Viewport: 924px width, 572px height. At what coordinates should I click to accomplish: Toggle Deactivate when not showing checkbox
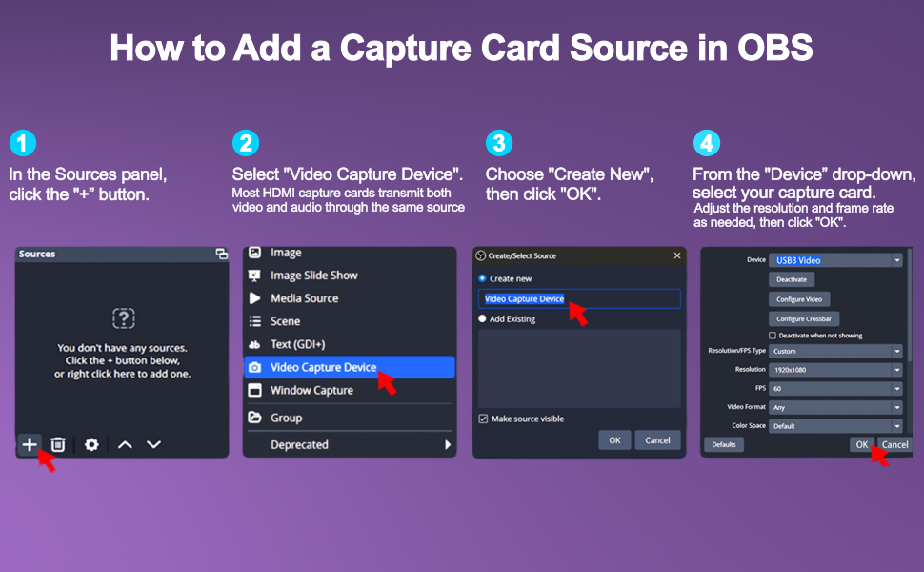click(x=772, y=336)
